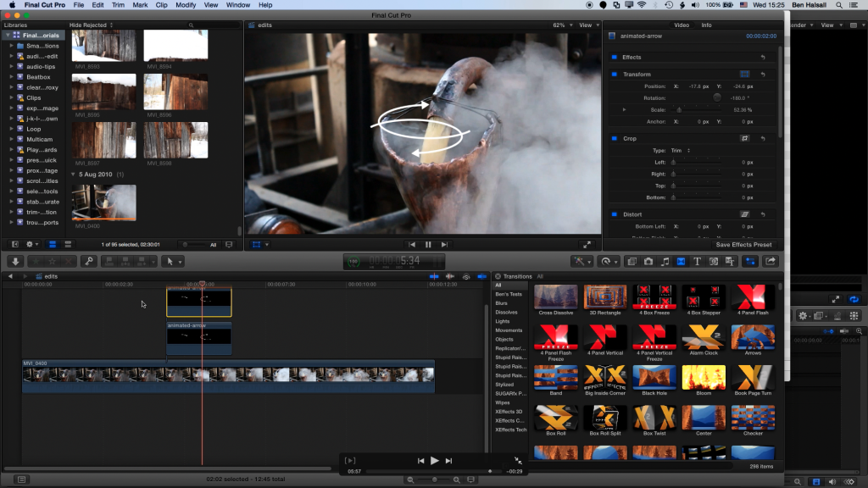This screenshot has width=868, height=488.
Task: Open the Music and Sound browser
Action: 665,261
